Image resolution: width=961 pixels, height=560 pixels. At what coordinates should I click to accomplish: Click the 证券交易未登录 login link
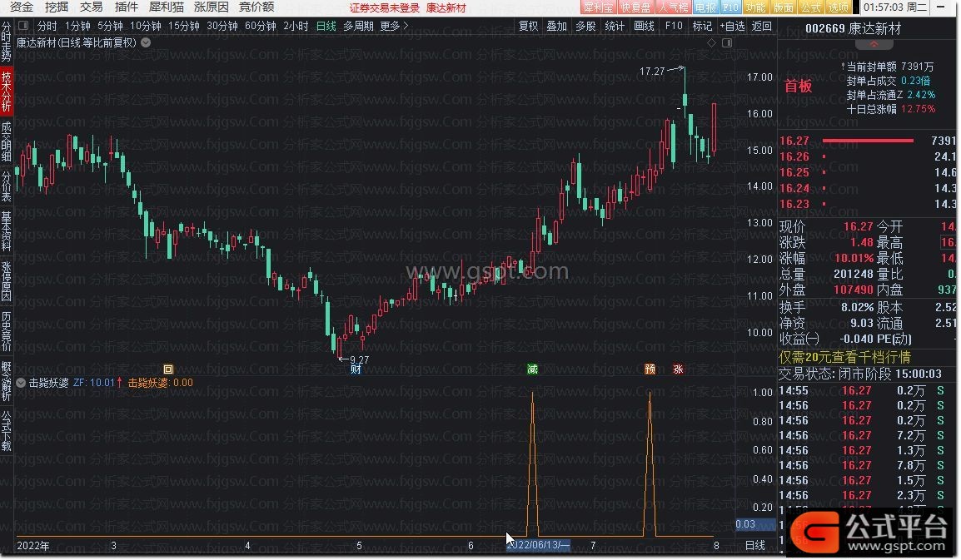[385, 8]
